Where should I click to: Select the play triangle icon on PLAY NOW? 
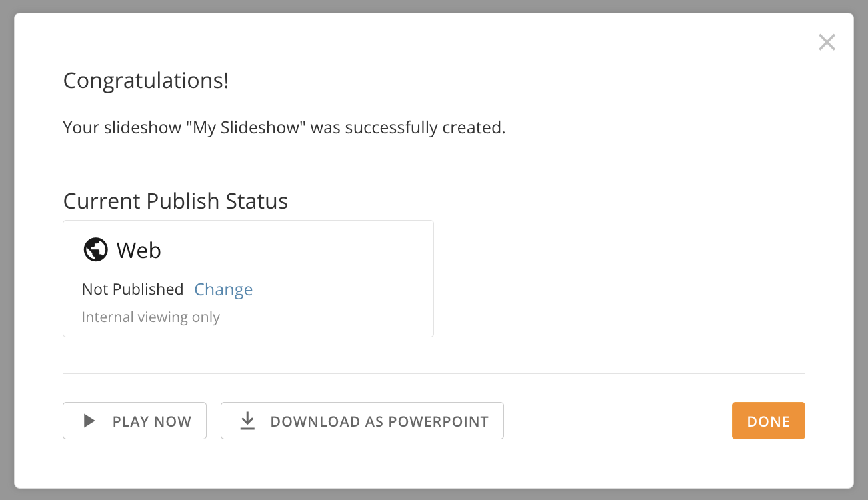click(88, 421)
